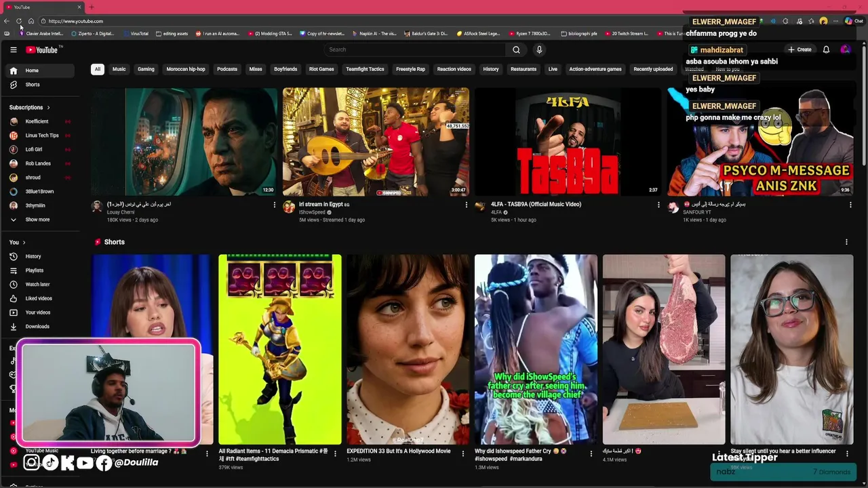Open the editing assets bookmark folder
The image size is (868, 488).
pyautogui.click(x=172, y=33)
